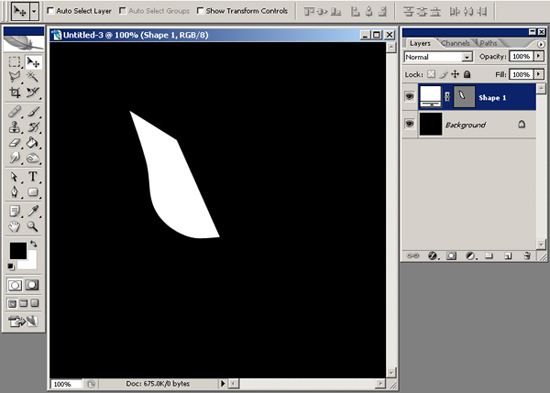The height and width of the screenshot is (393, 550).
Task: Toggle lock transparent pixels
Action: pyautogui.click(x=431, y=74)
